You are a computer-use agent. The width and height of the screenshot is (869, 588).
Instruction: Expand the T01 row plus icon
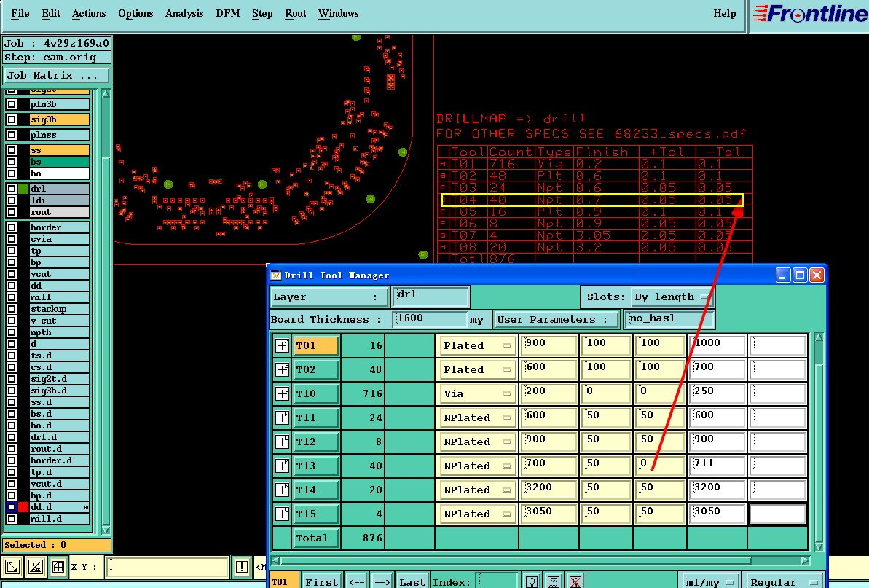pos(282,345)
